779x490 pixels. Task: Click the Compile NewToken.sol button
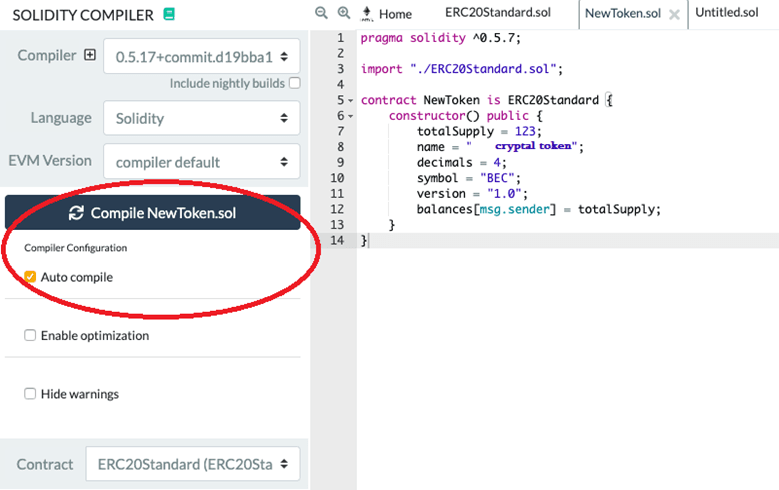click(153, 212)
